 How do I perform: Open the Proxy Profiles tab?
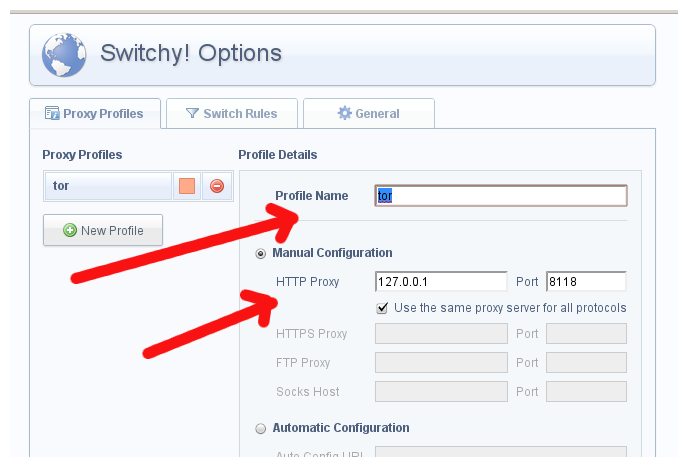95,114
